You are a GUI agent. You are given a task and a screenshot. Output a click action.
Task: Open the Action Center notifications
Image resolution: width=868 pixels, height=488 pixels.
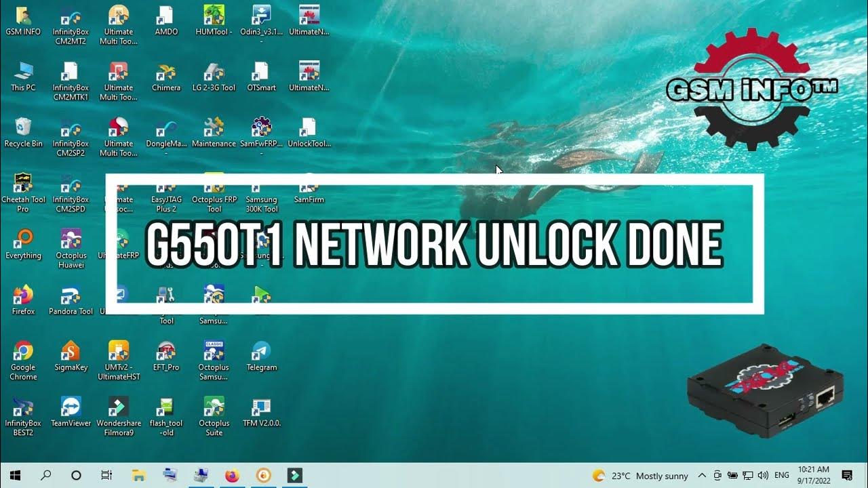847,475
